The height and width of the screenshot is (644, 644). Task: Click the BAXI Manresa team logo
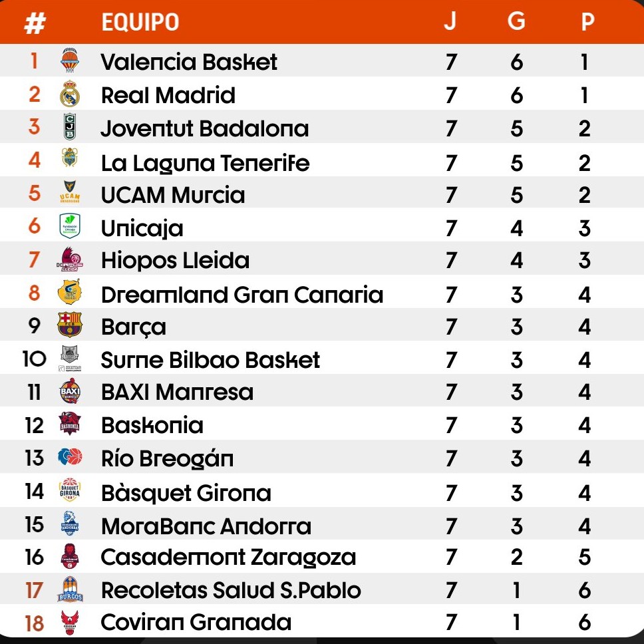tap(70, 391)
